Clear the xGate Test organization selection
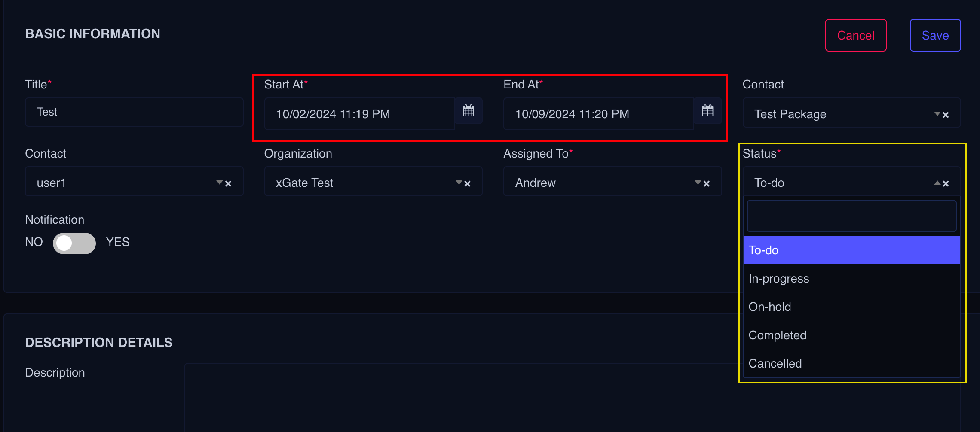 [x=468, y=184]
